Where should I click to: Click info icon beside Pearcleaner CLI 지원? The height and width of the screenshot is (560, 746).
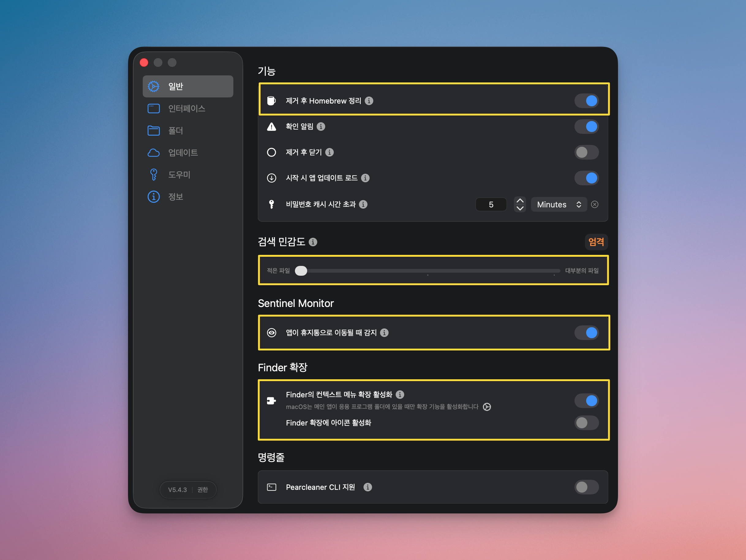tap(367, 487)
